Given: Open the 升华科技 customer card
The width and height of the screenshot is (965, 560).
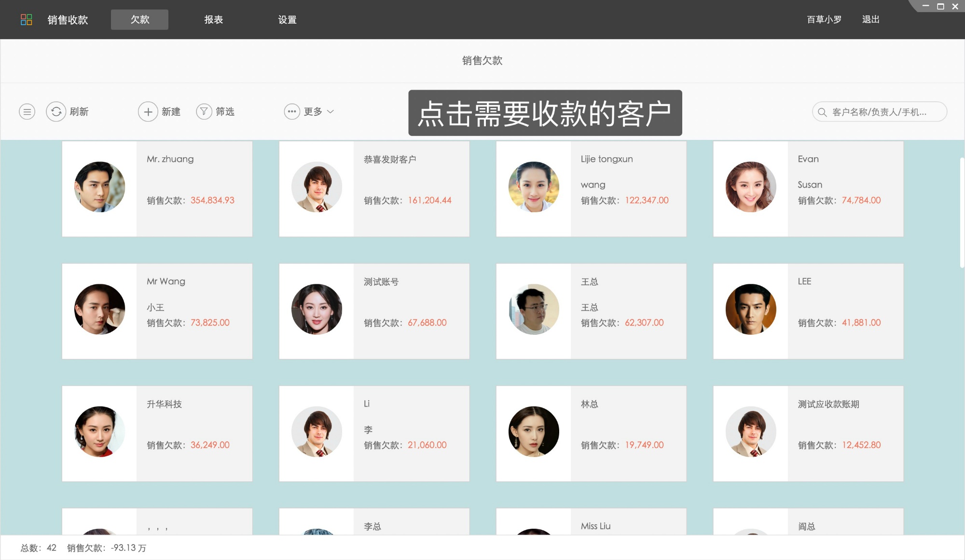Looking at the screenshot, I should (x=157, y=433).
